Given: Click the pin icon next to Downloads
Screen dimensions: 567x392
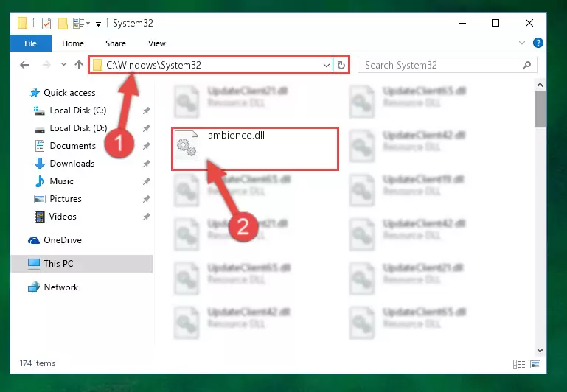Looking at the screenshot, I should (x=147, y=164).
